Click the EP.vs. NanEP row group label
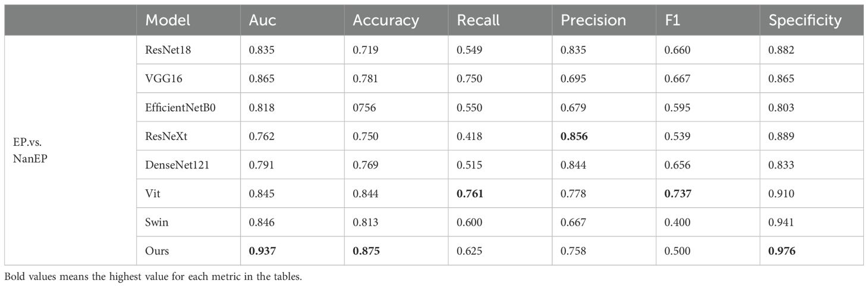868x287 pixels. (x=30, y=150)
